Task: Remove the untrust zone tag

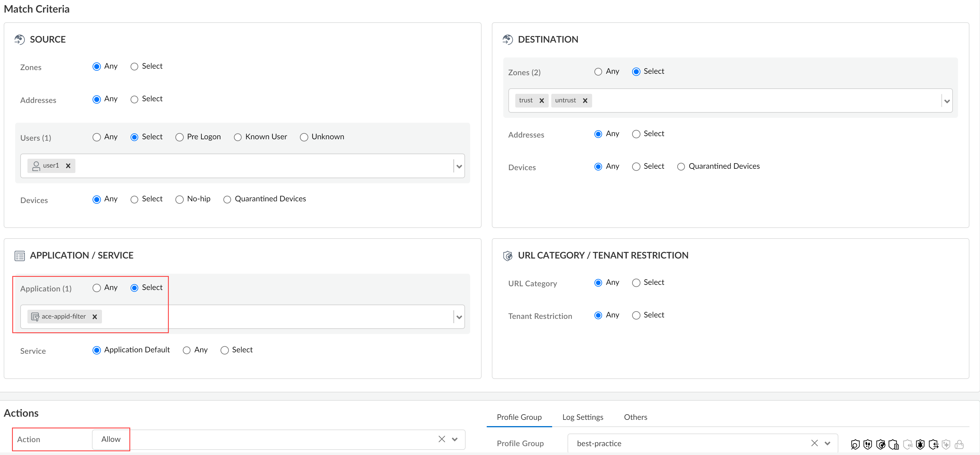Action: tap(585, 100)
